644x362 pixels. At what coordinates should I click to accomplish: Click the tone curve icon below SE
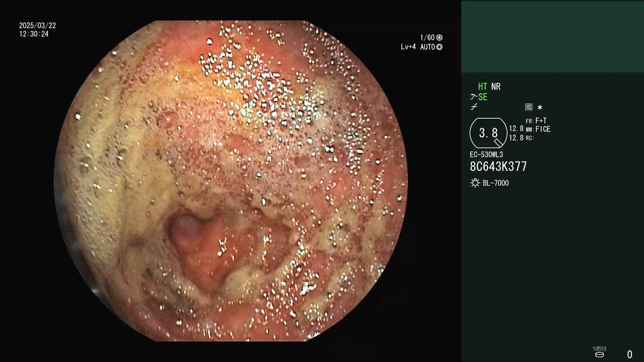[474, 107]
